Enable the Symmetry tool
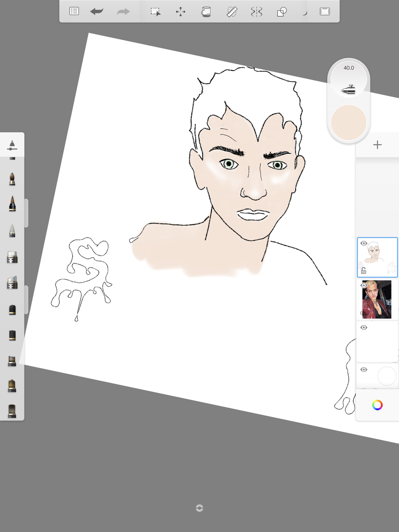Image resolution: width=399 pixels, height=532 pixels. pyautogui.click(x=256, y=12)
